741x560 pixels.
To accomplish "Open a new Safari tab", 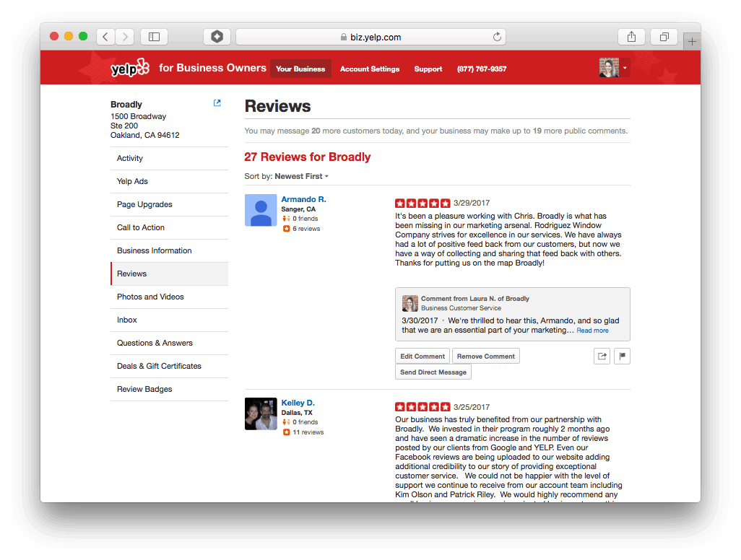I will (692, 42).
